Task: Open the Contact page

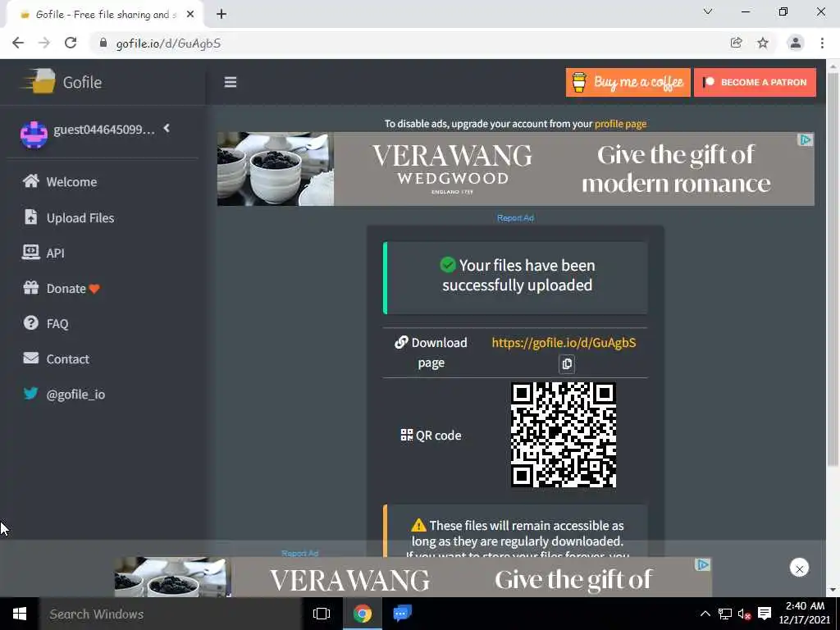Action: click(x=57, y=358)
